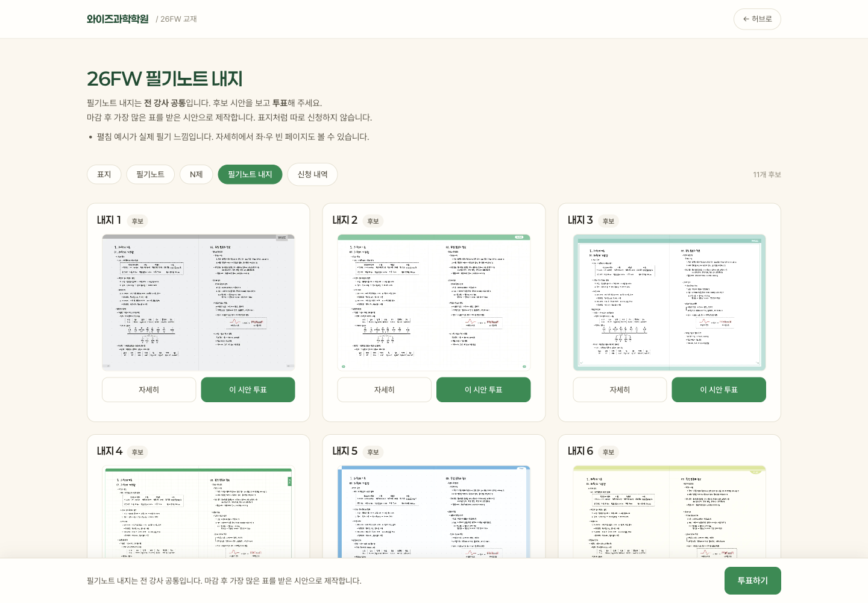
Task: View 내지 5 preview thumbnail
Action: coord(434,511)
